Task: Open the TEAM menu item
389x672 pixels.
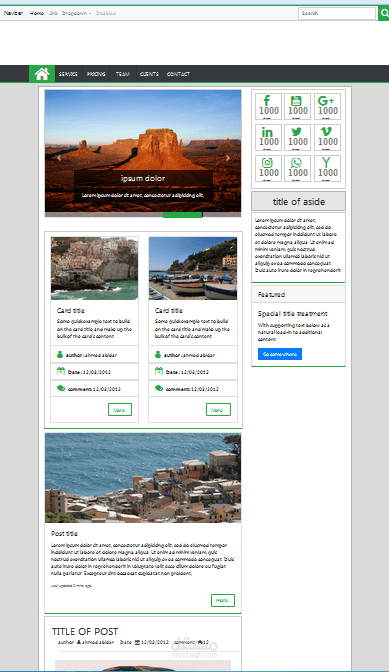Action: pyautogui.click(x=123, y=74)
